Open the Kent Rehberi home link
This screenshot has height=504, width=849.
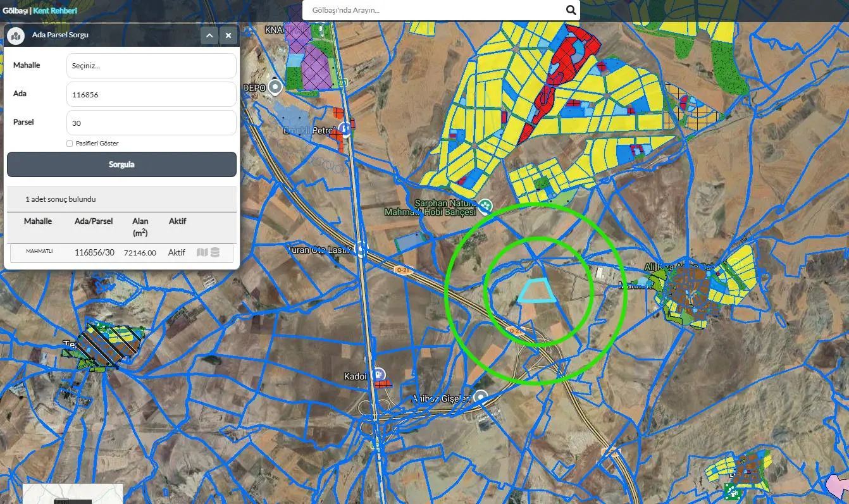(x=55, y=11)
